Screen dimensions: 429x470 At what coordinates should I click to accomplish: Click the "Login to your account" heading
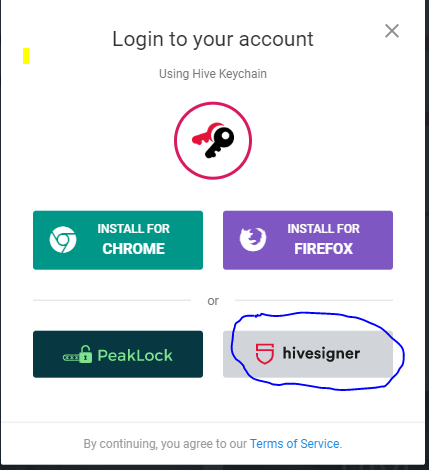(x=213, y=39)
